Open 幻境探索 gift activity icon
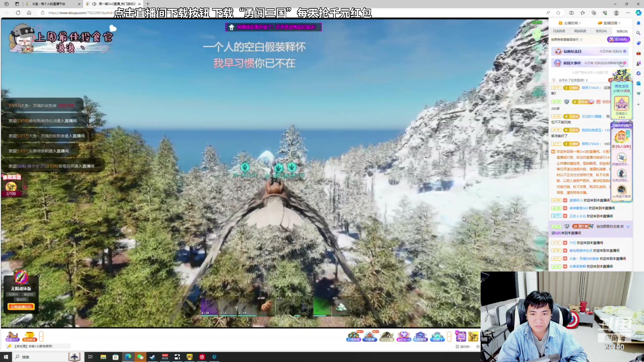 (x=354, y=336)
